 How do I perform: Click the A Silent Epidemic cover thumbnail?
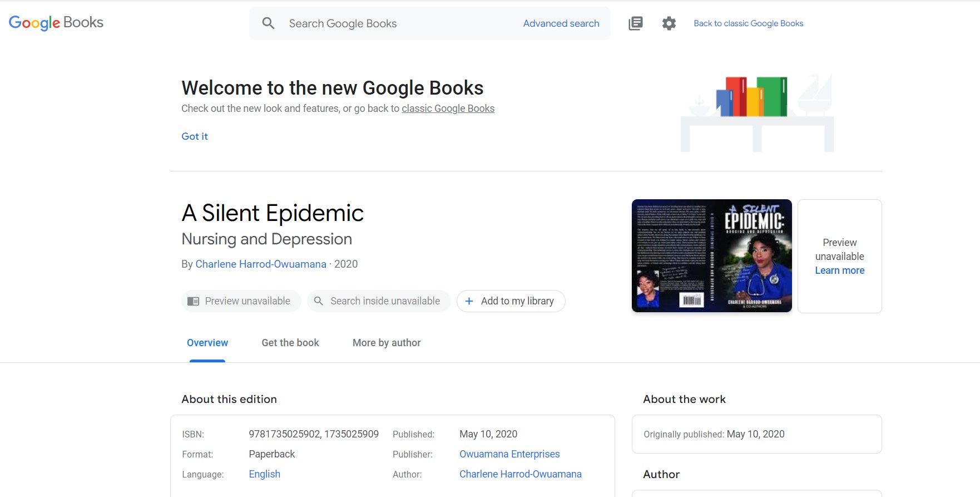click(x=711, y=256)
